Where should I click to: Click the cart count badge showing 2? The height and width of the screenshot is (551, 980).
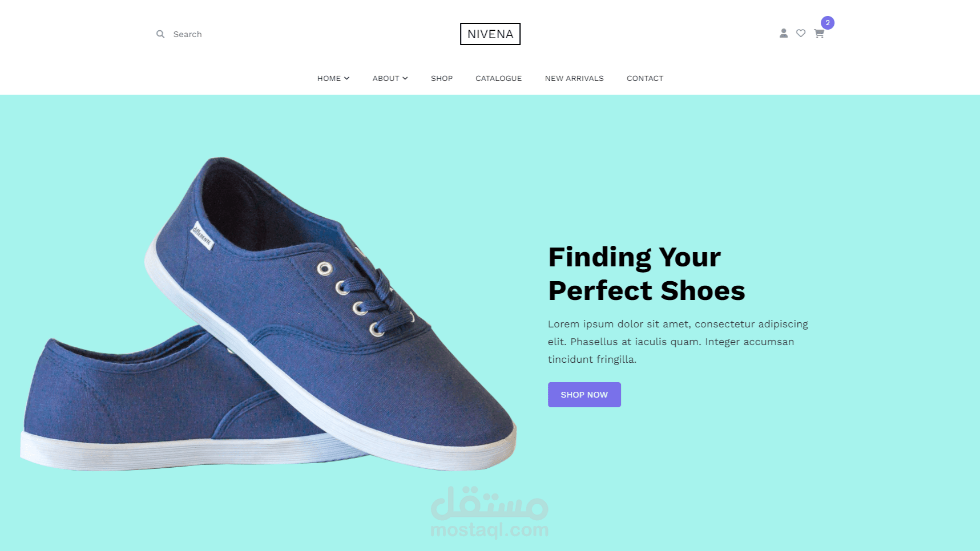(x=828, y=23)
